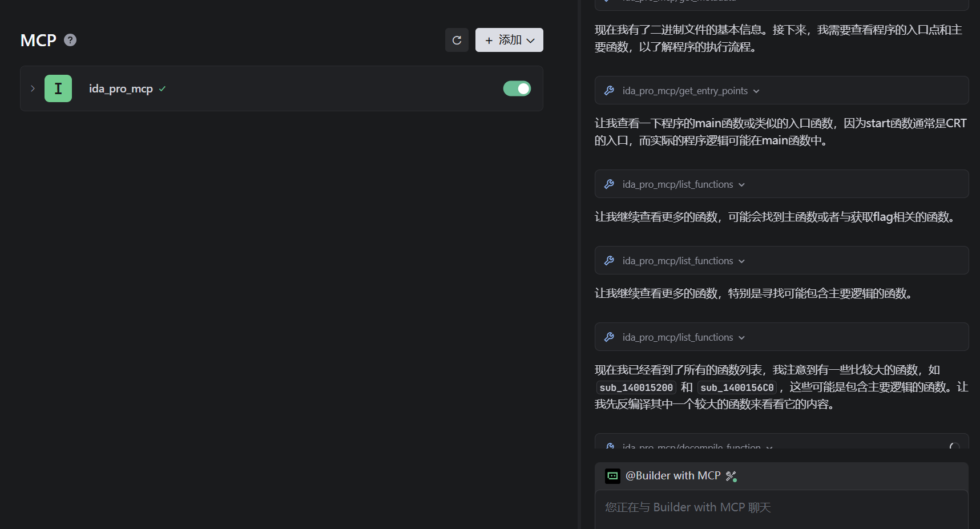The height and width of the screenshot is (529, 980).
Task: Expand the first list_functions call chevron
Action: click(x=741, y=185)
